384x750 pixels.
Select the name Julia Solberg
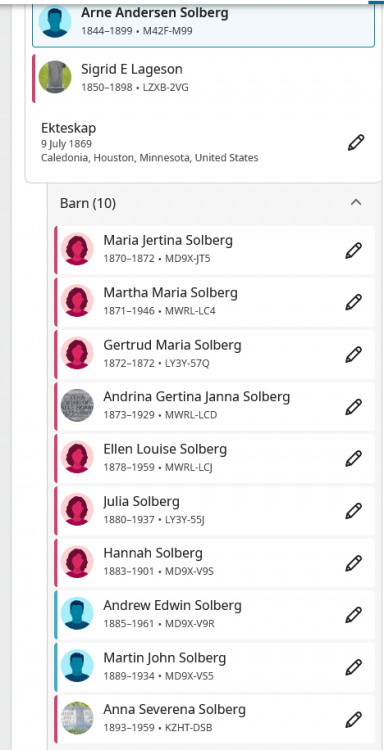(x=142, y=501)
